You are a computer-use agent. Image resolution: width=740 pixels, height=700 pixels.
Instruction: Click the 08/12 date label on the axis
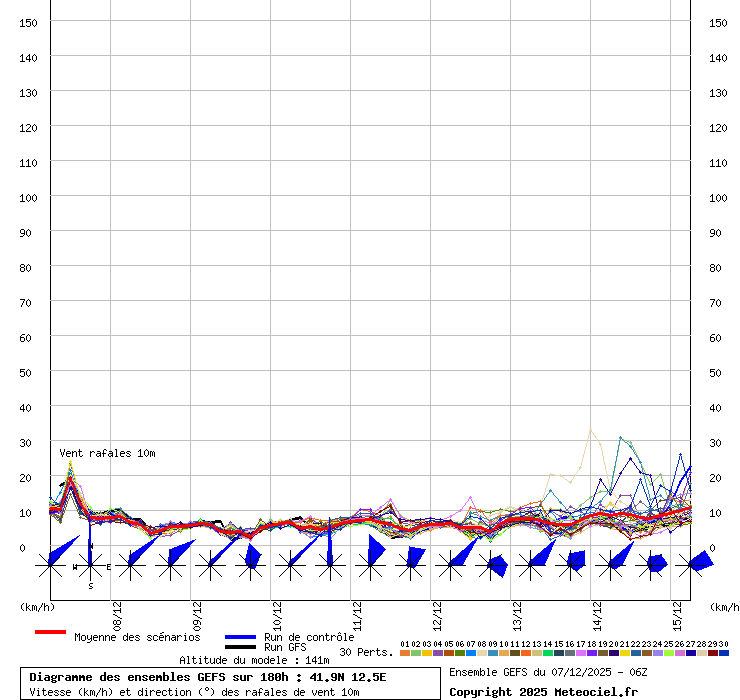(118, 613)
